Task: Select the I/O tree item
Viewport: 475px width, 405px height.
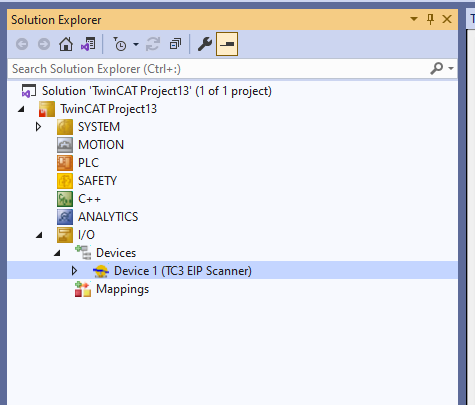Action: (86, 235)
